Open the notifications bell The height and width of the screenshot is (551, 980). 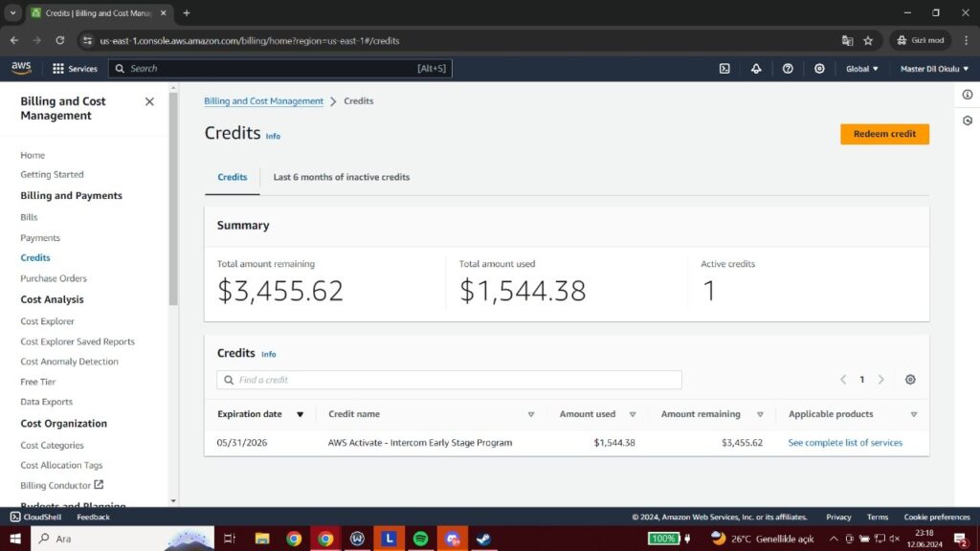click(x=755, y=68)
